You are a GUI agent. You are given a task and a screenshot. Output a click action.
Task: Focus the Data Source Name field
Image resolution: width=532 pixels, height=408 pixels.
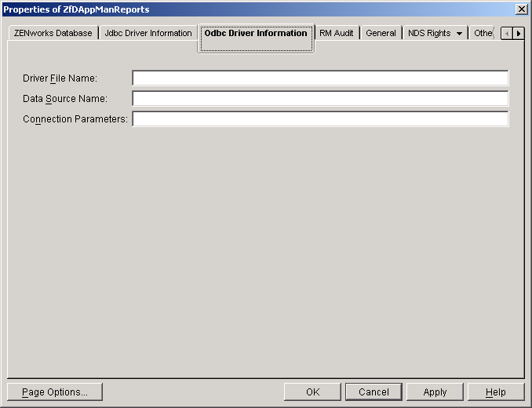(x=320, y=99)
